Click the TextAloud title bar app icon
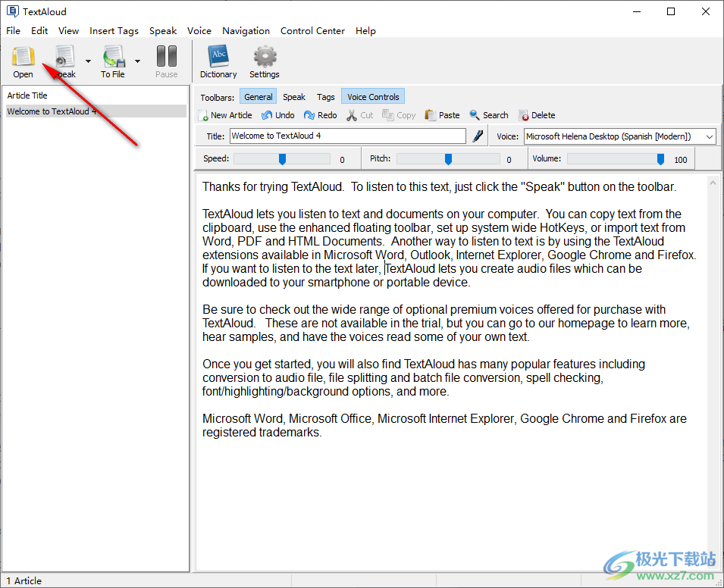This screenshot has width=724, height=588. click(x=12, y=11)
